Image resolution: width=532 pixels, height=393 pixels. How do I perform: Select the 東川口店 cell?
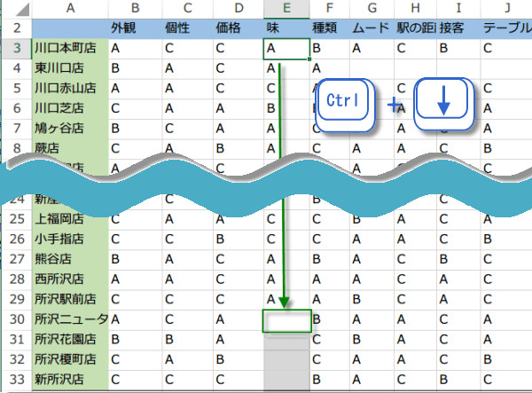click(x=70, y=68)
